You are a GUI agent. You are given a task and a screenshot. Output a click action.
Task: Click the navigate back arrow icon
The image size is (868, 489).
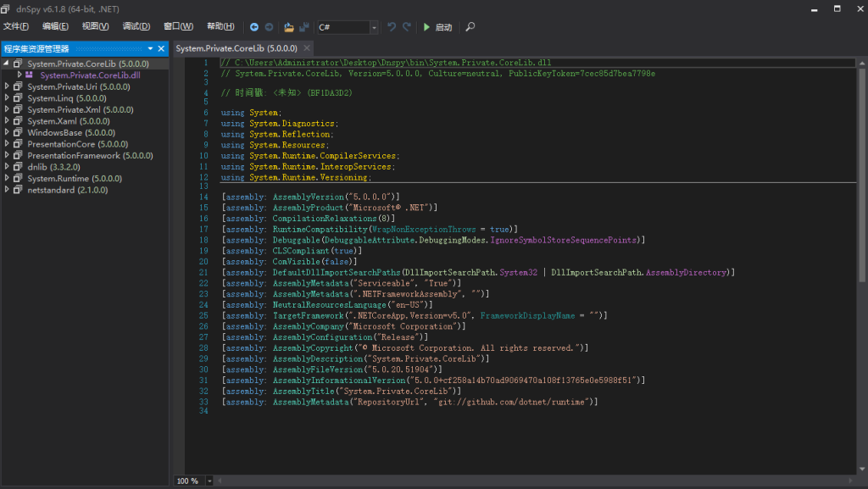[254, 27]
